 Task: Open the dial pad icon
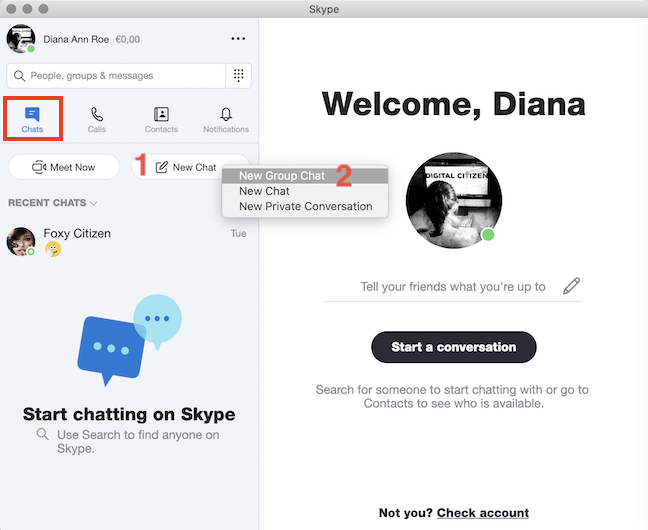(238, 76)
